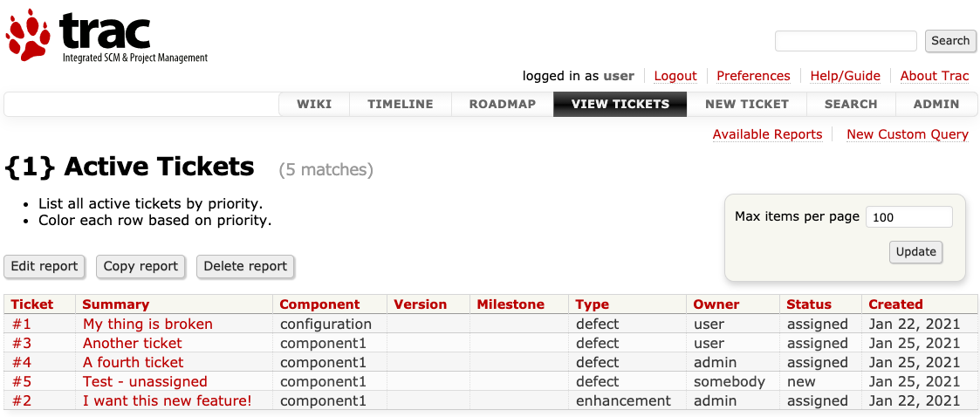
Task: Click the Max items per page field
Action: coord(908,217)
